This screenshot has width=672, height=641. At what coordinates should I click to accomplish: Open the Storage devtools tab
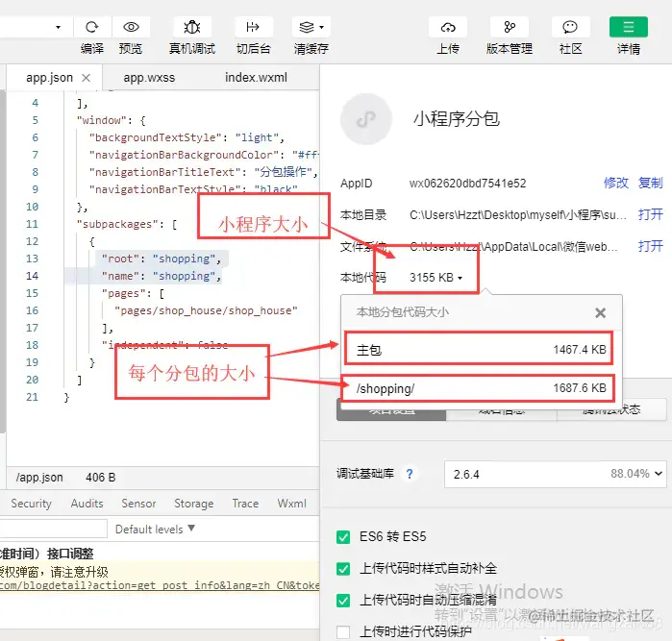[193, 504]
